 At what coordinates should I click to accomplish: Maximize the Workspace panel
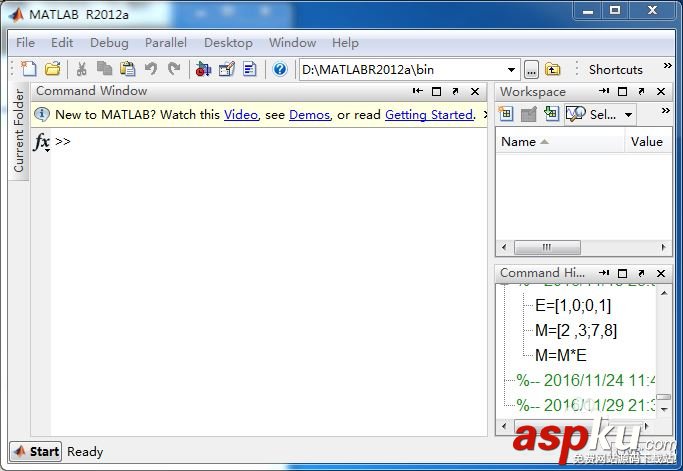tap(622, 91)
